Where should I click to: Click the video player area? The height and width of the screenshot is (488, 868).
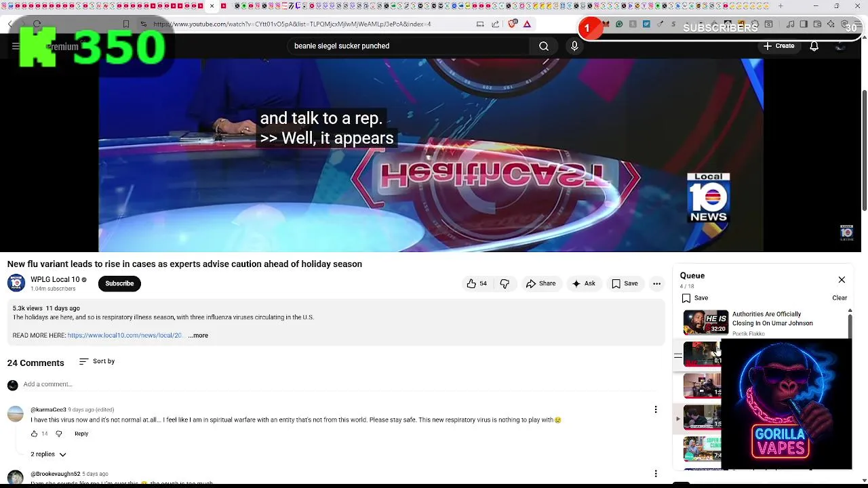(431, 155)
